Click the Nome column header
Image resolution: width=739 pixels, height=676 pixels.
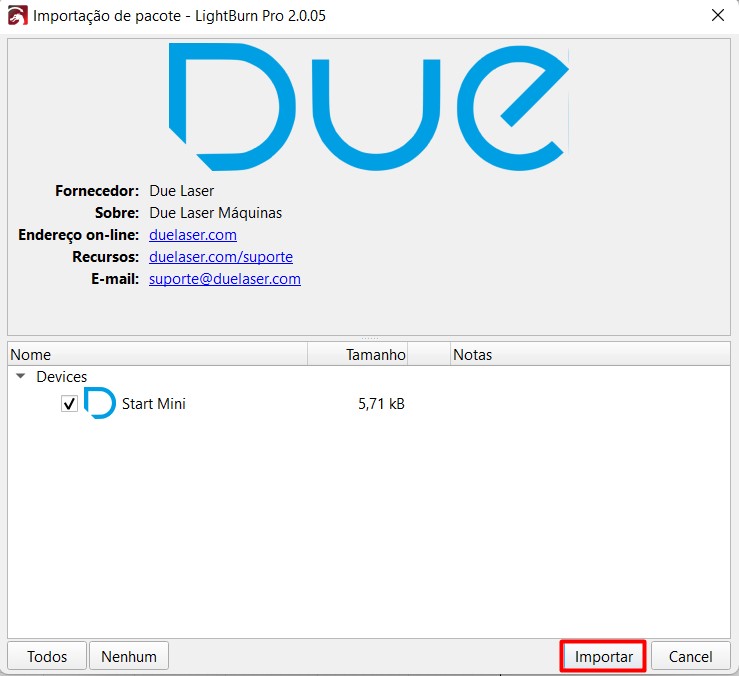(158, 354)
